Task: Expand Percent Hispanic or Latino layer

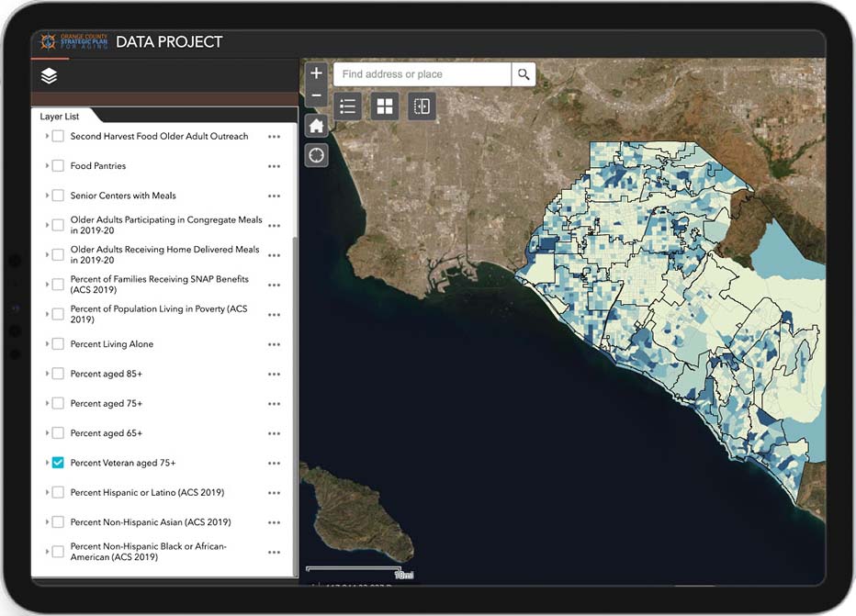Action: pyautogui.click(x=47, y=492)
